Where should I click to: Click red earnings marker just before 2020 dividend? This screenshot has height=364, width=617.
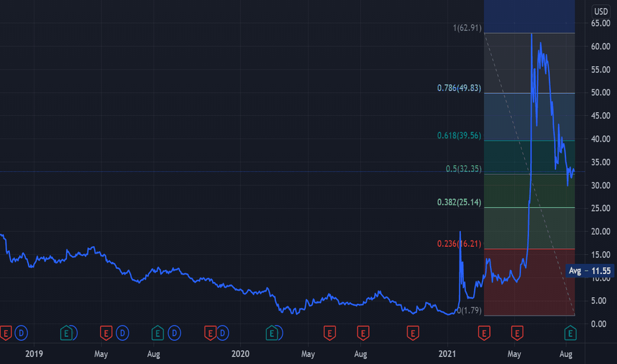click(x=210, y=334)
